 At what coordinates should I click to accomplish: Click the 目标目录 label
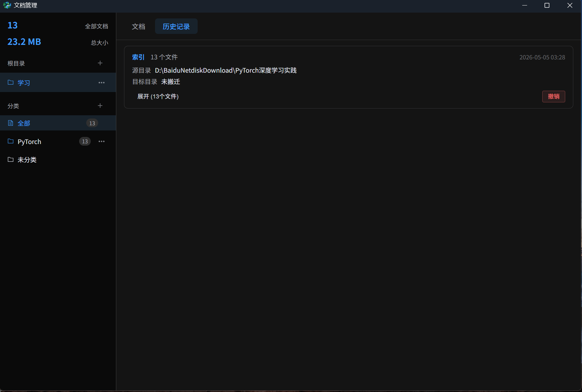click(145, 82)
